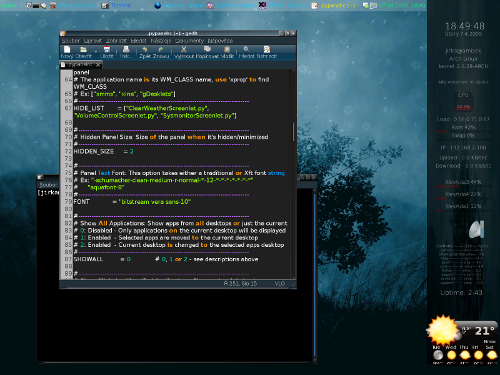This screenshot has height=375, width=500.
Task: Click the large sun weather icon
Action: tap(442, 330)
